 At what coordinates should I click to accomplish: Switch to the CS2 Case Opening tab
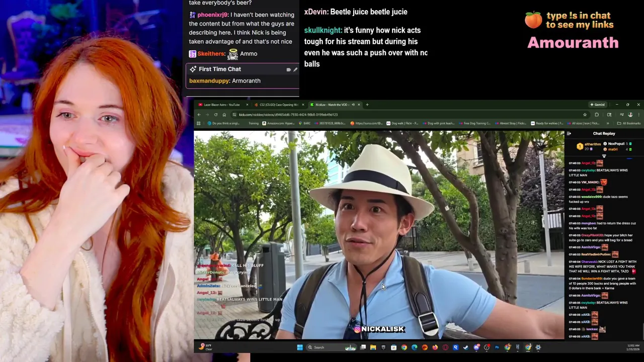pos(278,105)
